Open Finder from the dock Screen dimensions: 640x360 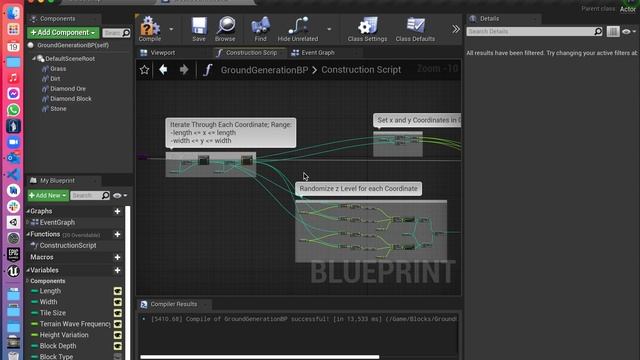pyautogui.click(x=13, y=13)
